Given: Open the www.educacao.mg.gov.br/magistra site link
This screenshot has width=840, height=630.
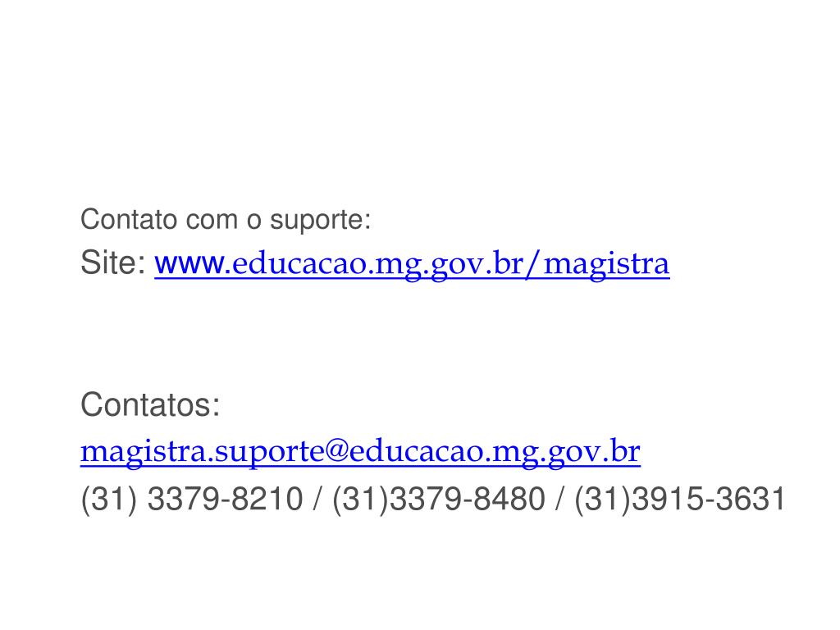Looking at the screenshot, I should click(412, 264).
